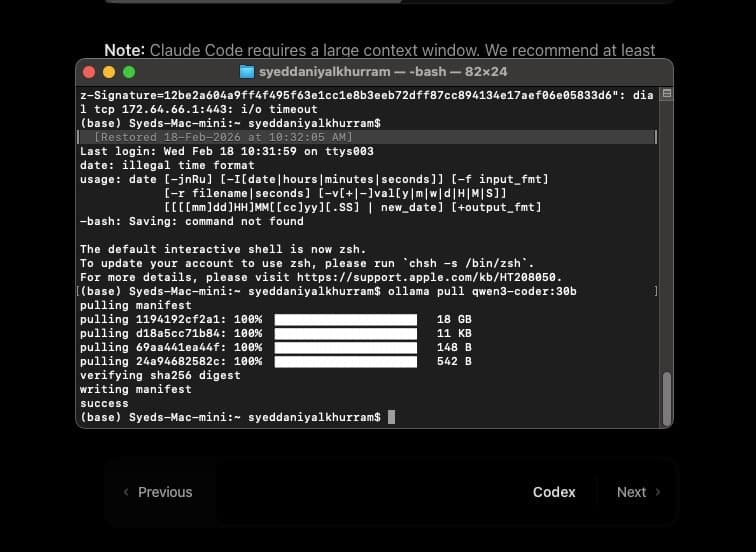756x552 pixels.
Task: Click the '148 B' size value
Action: pyautogui.click(x=454, y=347)
